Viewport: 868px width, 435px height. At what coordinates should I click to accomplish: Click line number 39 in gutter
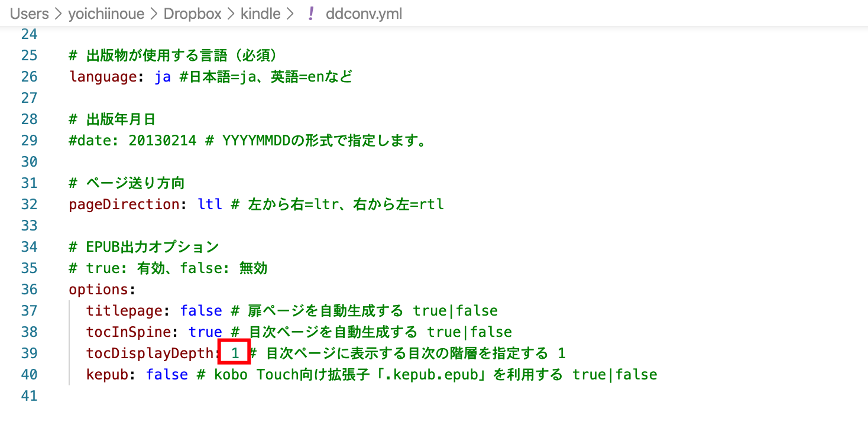click(x=29, y=353)
